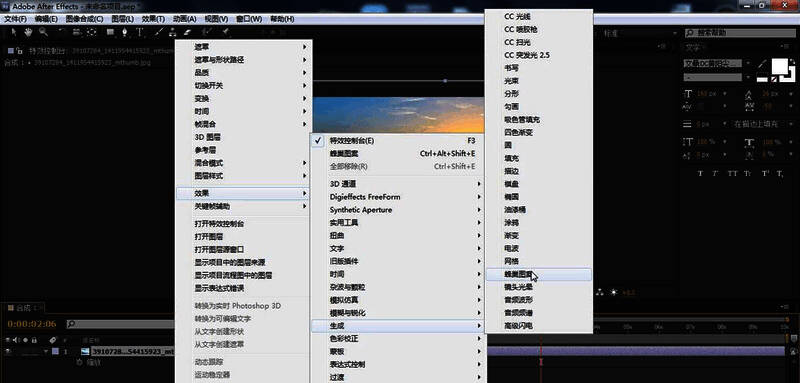
Task: Click the timeline layer search field
Action: coord(120,324)
